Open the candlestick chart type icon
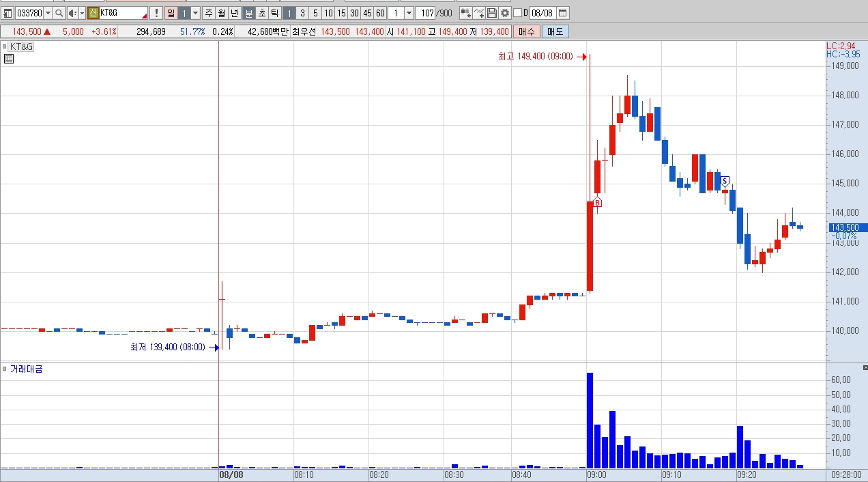 (x=466, y=13)
